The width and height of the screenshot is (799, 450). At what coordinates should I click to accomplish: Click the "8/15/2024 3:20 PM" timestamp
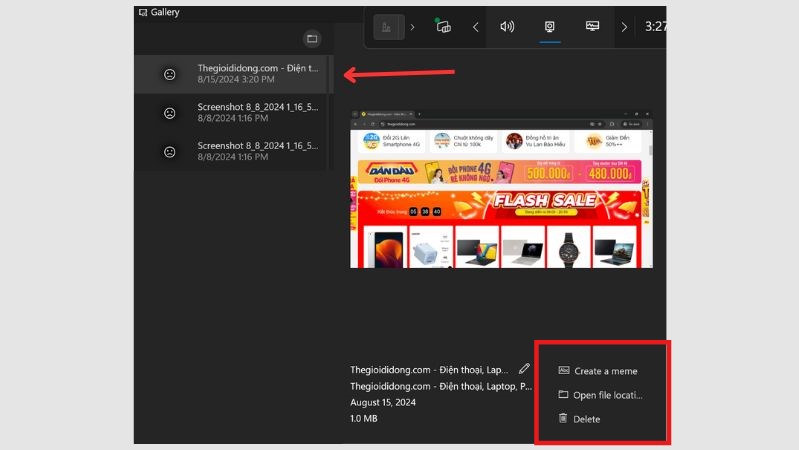tap(236, 80)
